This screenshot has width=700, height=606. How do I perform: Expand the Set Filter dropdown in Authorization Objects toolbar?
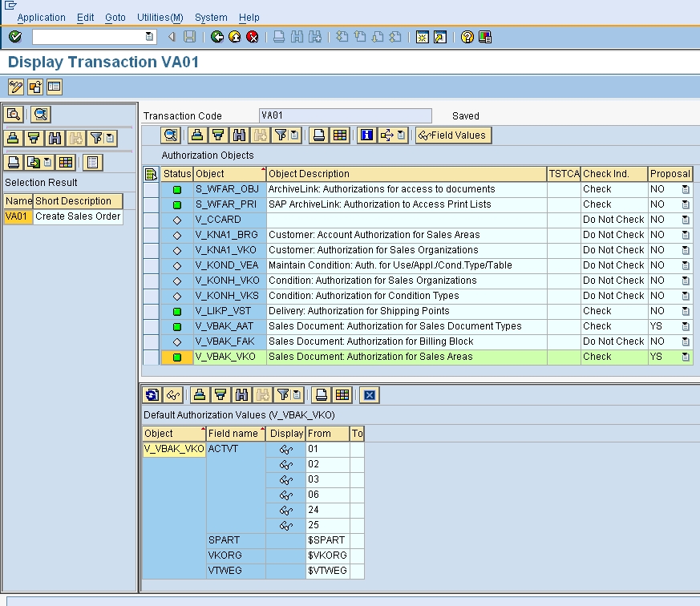293,135
